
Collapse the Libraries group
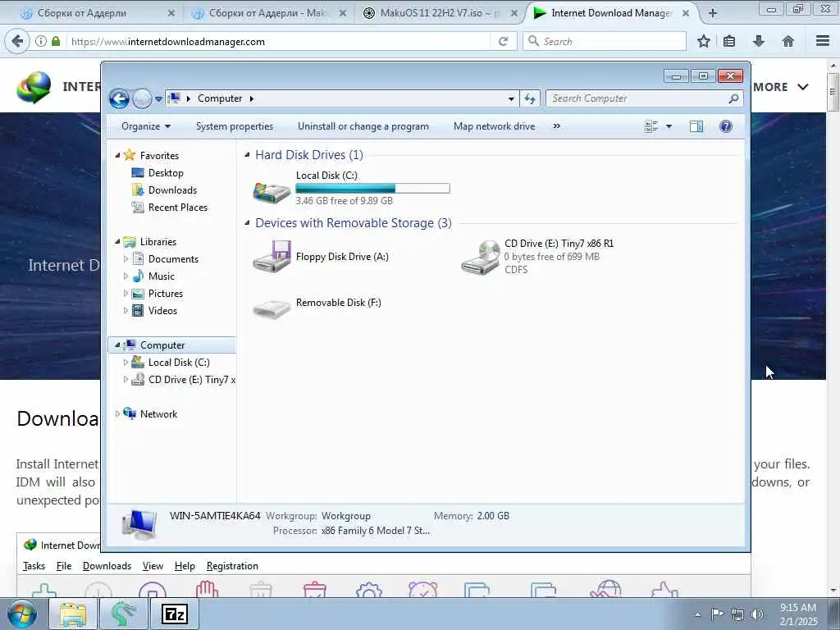pyautogui.click(x=118, y=242)
